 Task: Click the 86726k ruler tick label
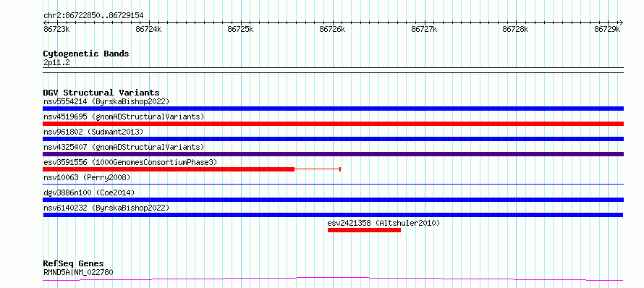[x=332, y=29]
